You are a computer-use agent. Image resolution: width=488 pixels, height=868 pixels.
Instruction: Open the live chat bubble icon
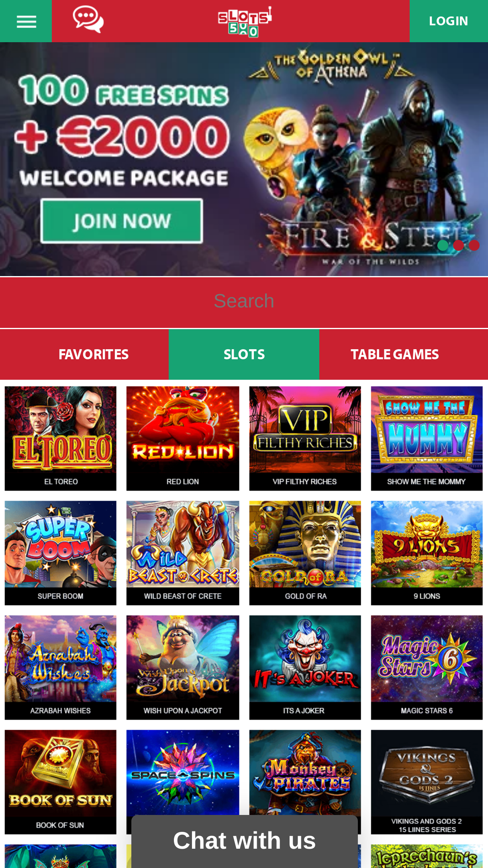click(88, 19)
